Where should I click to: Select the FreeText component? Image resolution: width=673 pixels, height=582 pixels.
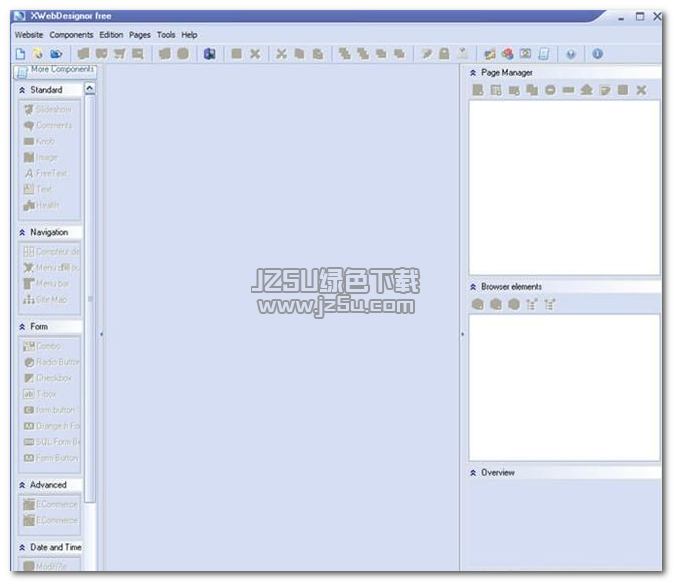click(x=46, y=173)
